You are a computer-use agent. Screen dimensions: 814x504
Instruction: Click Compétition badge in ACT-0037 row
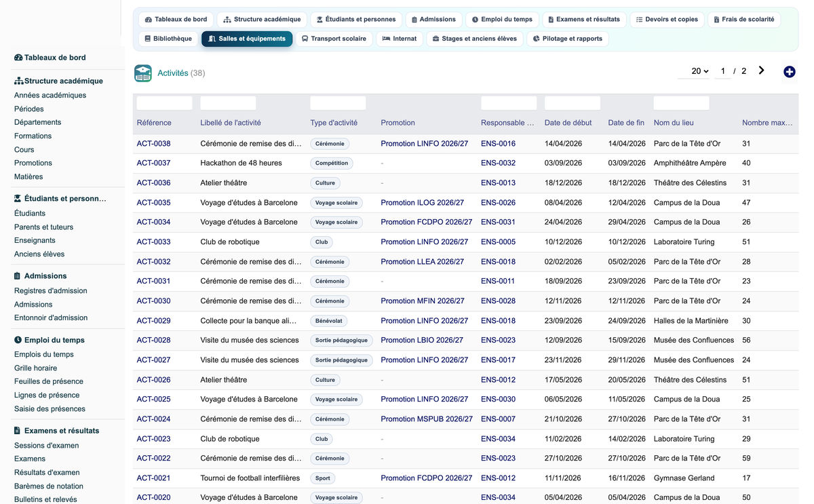[332, 163]
